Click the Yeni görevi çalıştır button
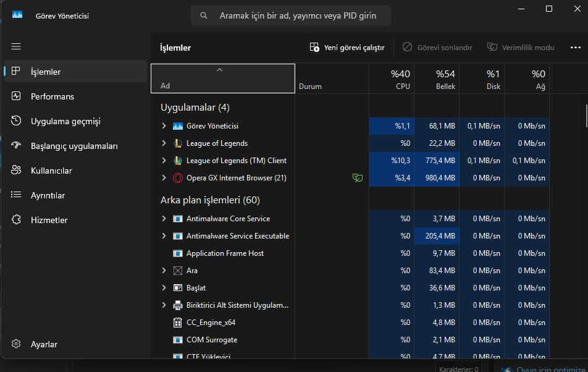The width and height of the screenshot is (588, 372). [x=347, y=48]
